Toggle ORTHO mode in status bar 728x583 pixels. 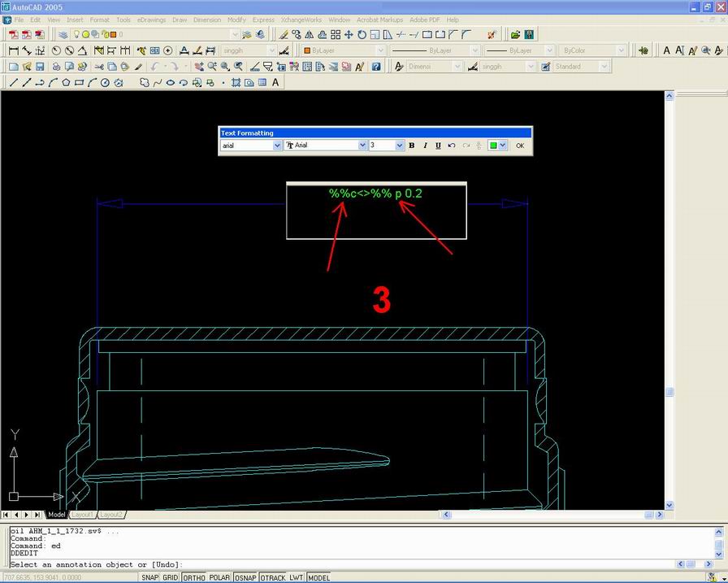pyautogui.click(x=193, y=577)
